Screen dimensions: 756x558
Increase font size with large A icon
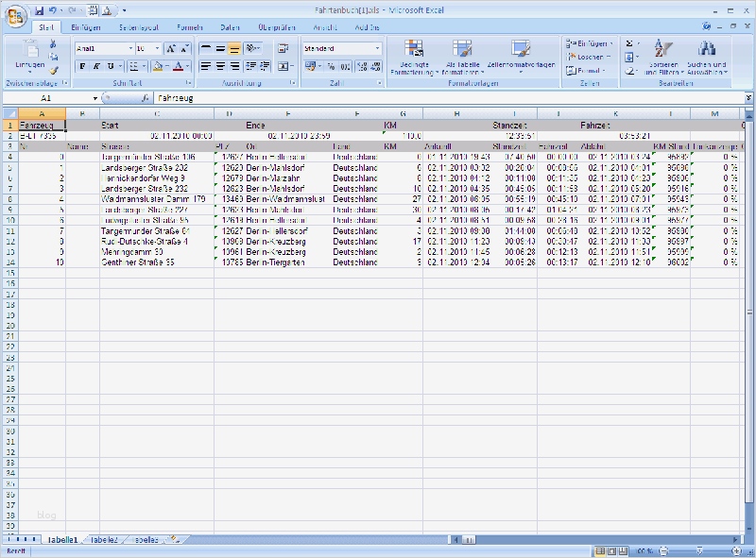pos(171,49)
